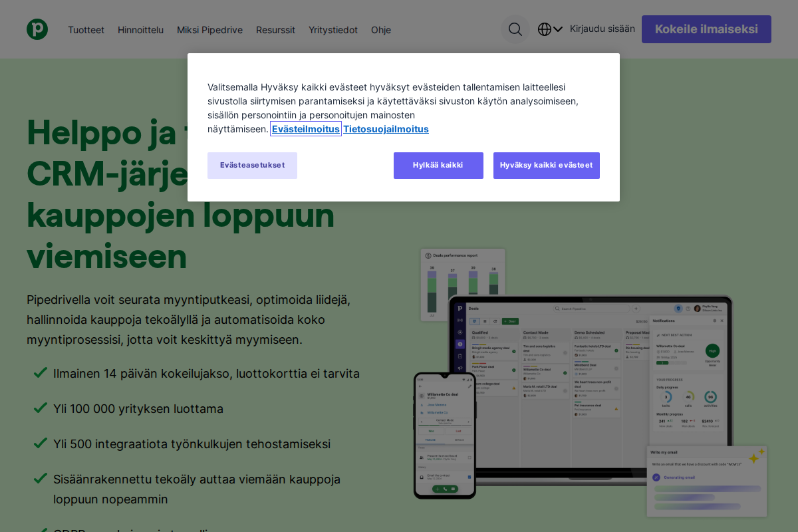
Task: Click the mobile phone app mockup
Action: point(444,436)
